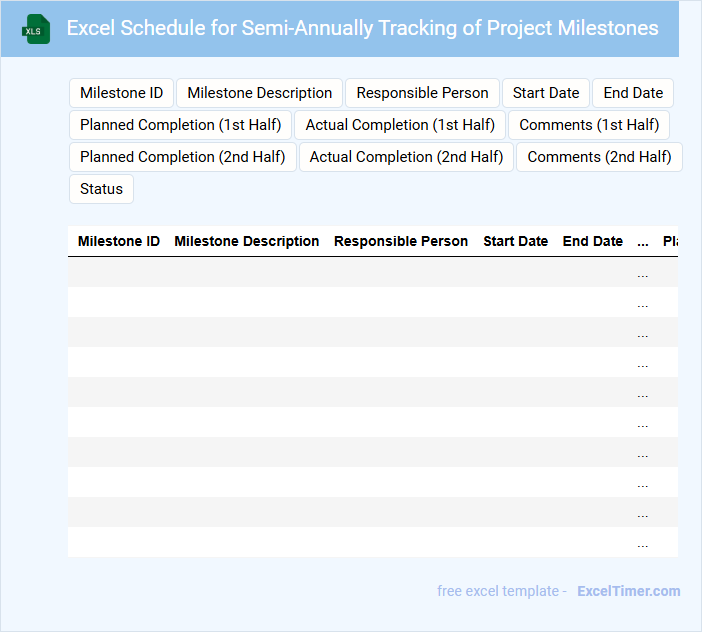Click Planned Completion (1st Half) tag
The width and height of the screenshot is (702, 632).
click(181, 125)
